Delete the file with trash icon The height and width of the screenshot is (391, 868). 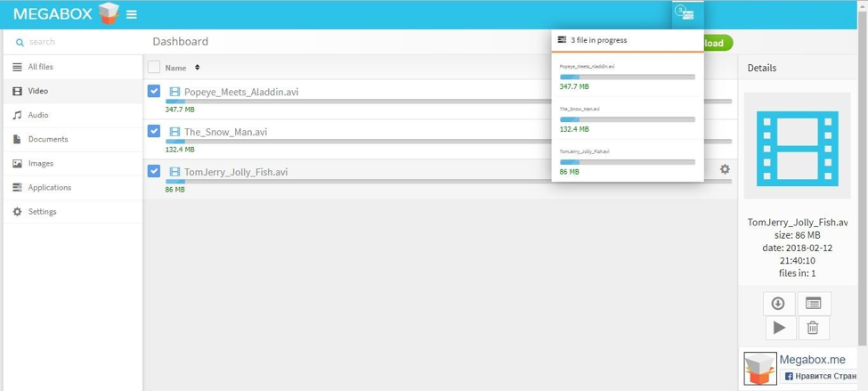click(x=813, y=328)
